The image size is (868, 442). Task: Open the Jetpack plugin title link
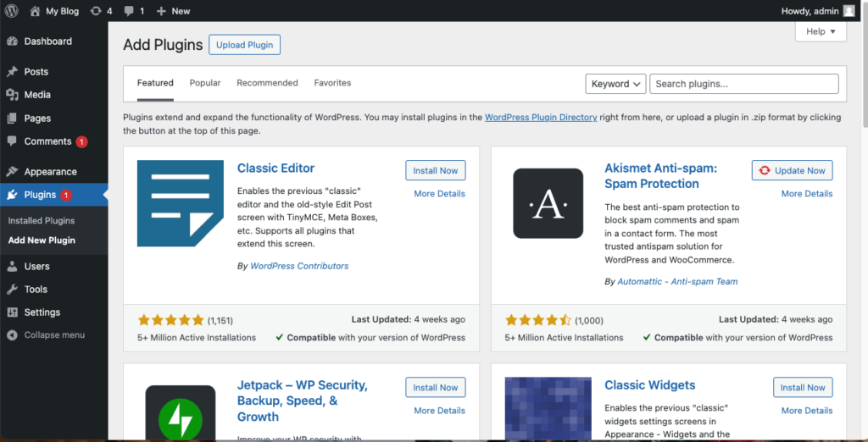[x=303, y=401]
